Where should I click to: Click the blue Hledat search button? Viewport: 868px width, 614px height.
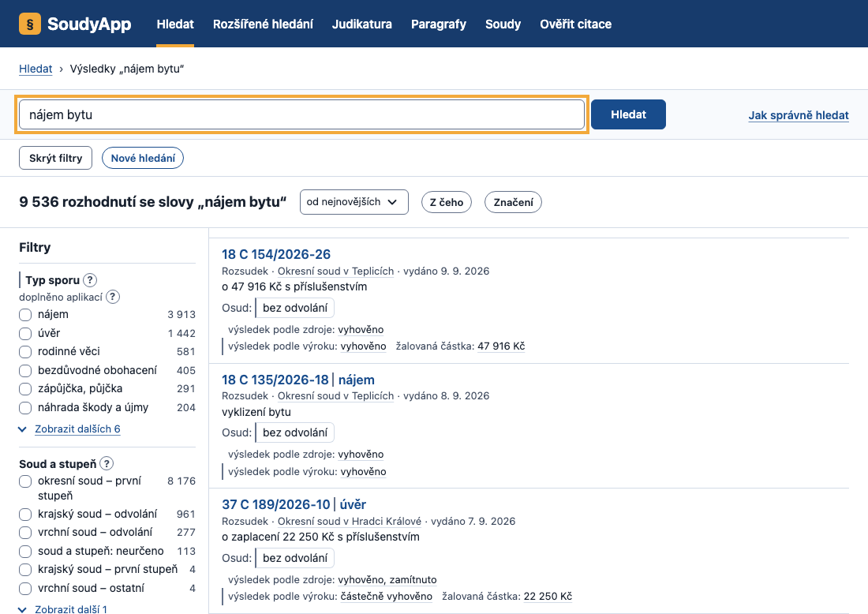628,114
